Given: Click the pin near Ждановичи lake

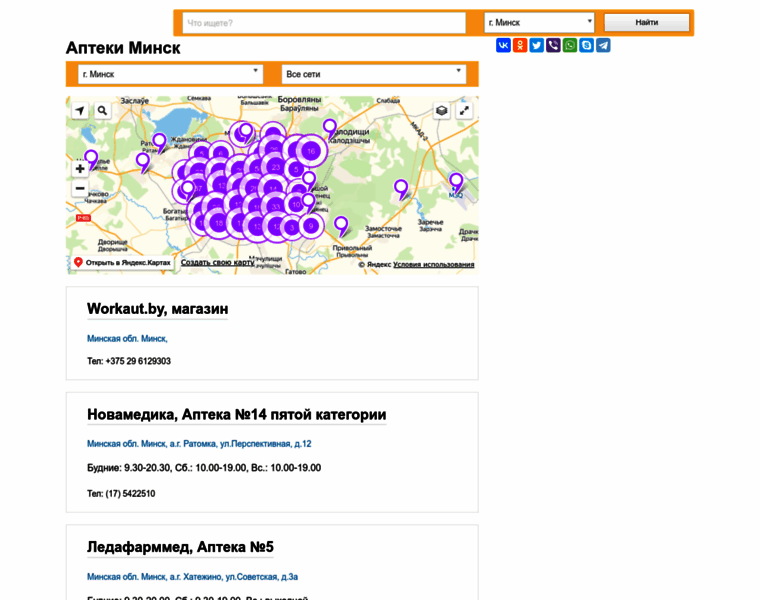Looking at the screenshot, I should coord(159,143).
